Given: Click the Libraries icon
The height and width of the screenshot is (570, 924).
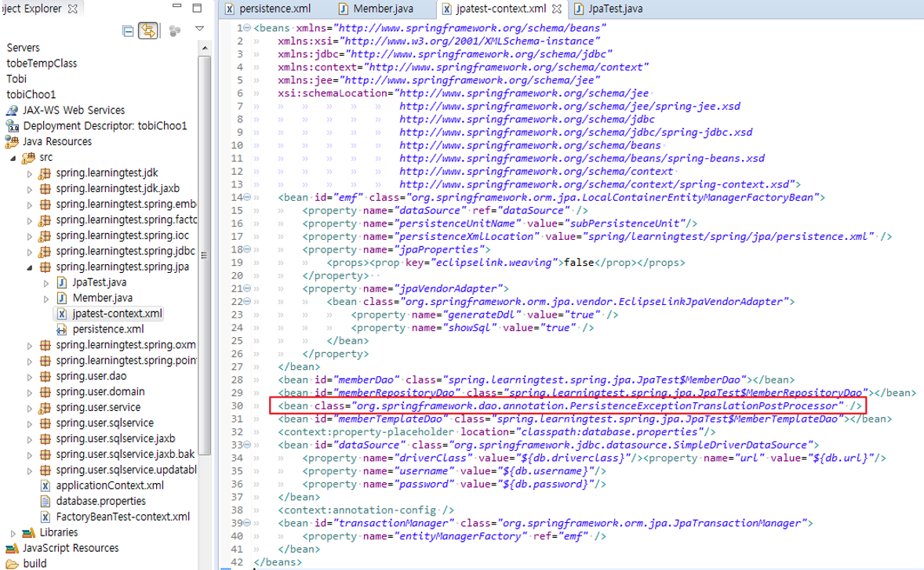Looking at the screenshot, I should 28,533.
